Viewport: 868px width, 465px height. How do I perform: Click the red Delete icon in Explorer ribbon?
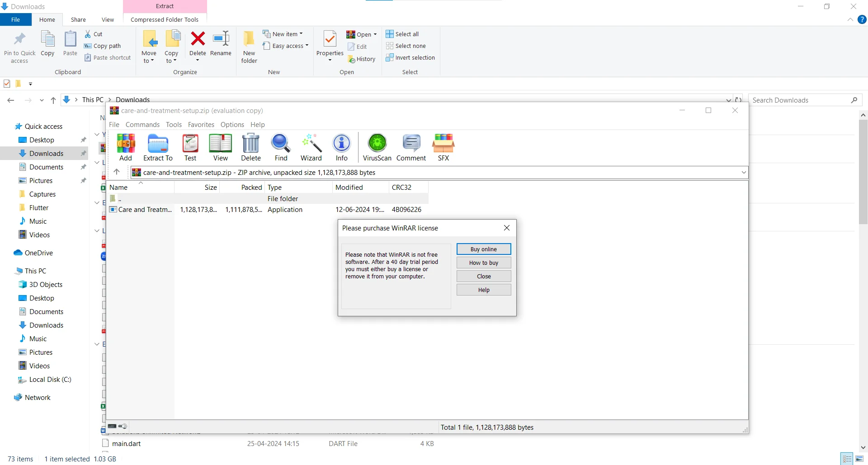[198, 38]
